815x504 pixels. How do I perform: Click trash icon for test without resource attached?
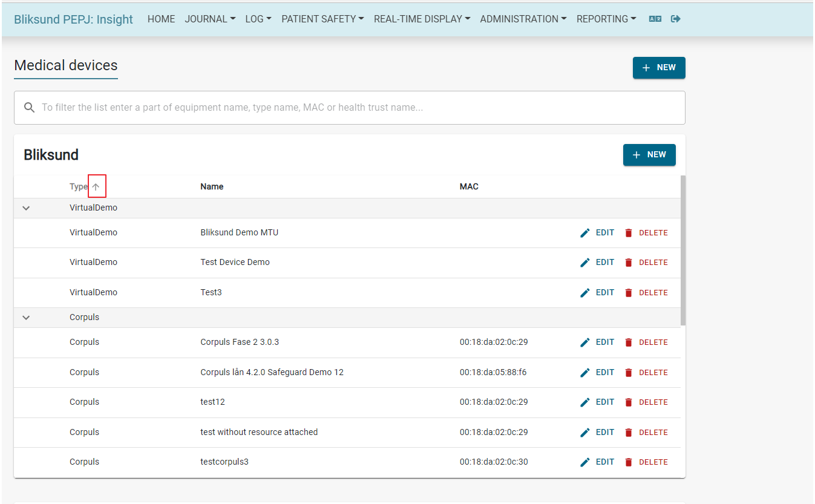pos(628,433)
